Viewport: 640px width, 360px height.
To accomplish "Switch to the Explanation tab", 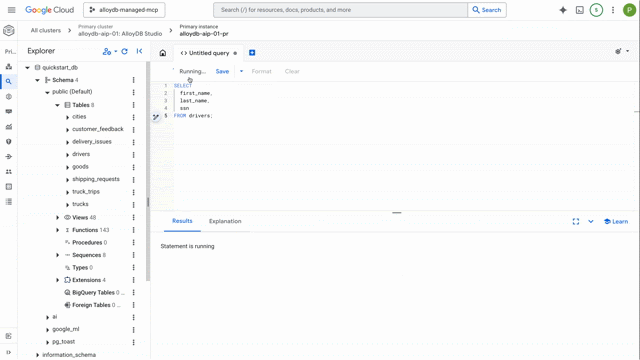I will (225, 221).
